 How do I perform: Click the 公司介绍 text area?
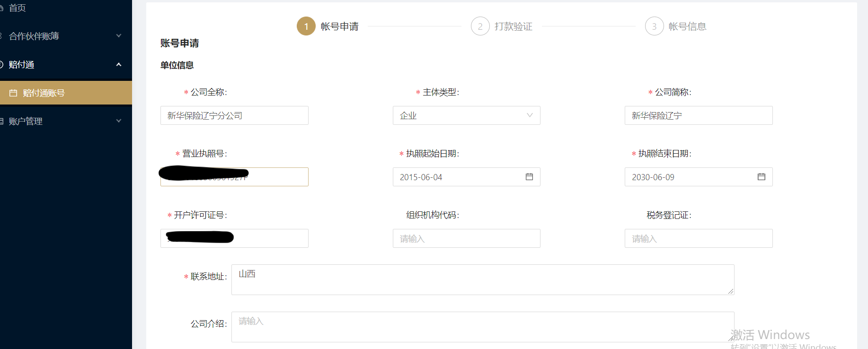(483, 327)
